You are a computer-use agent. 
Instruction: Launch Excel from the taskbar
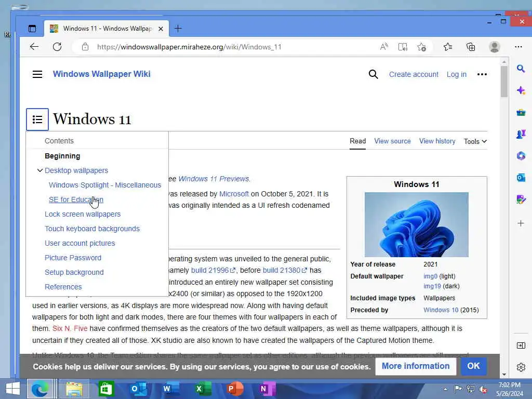pyautogui.click(x=203, y=389)
